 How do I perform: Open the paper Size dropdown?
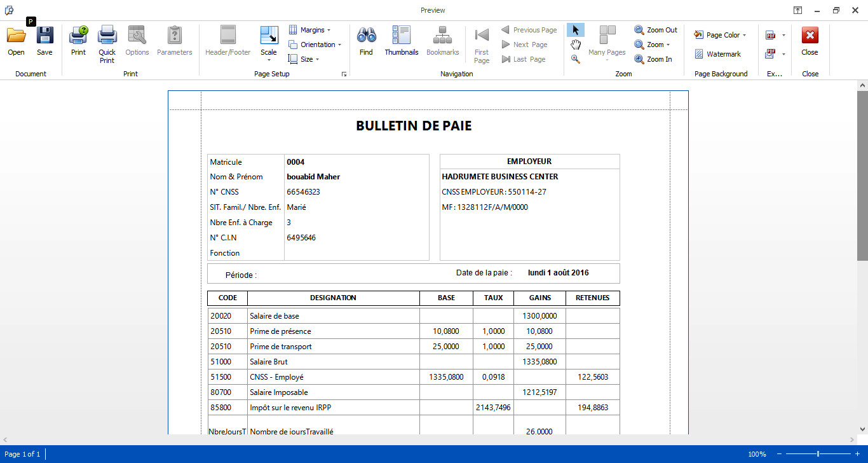click(x=304, y=59)
